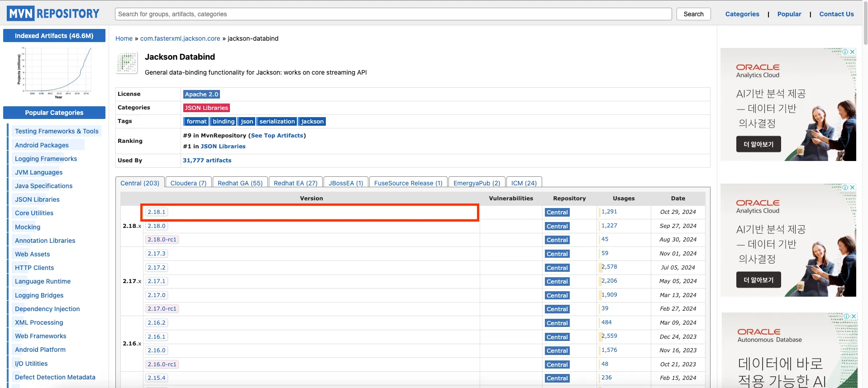Open ad info icon on top Oracle ad
868x388 pixels.
(x=845, y=52)
